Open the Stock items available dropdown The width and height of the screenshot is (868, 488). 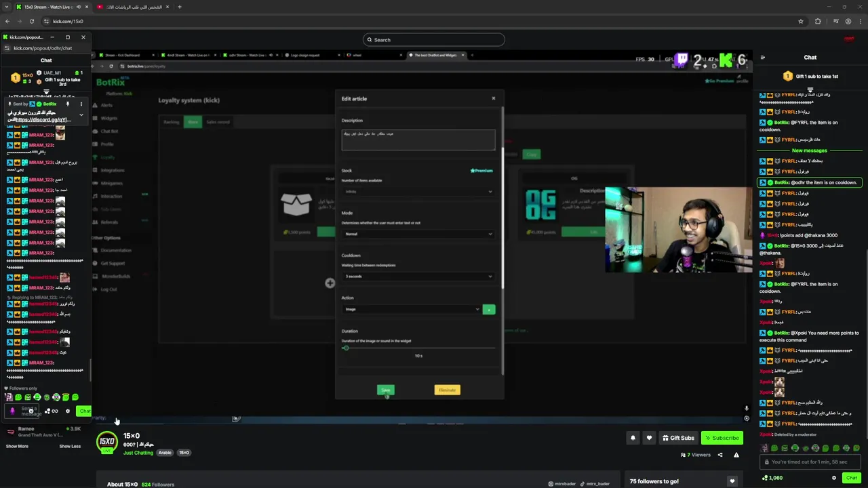click(418, 192)
